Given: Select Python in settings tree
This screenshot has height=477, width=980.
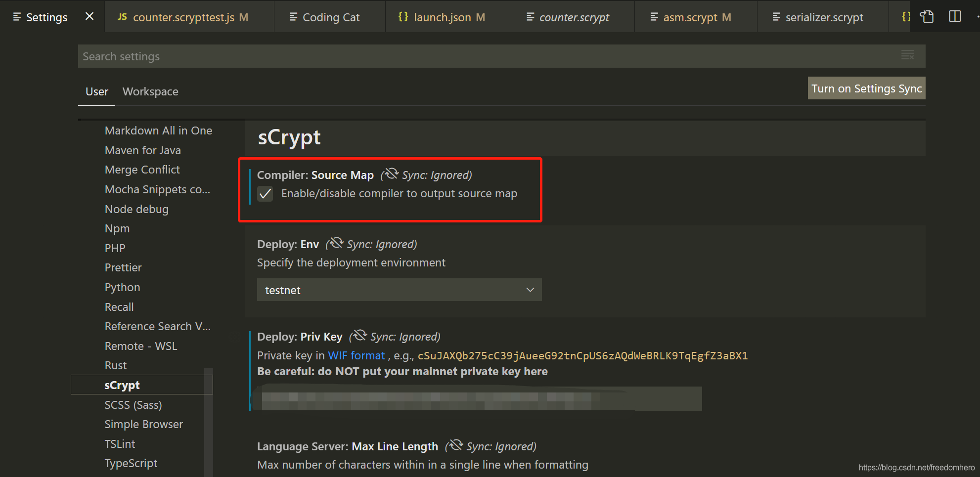Looking at the screenshot, I should pyautogui.click(x=122, y=287).
